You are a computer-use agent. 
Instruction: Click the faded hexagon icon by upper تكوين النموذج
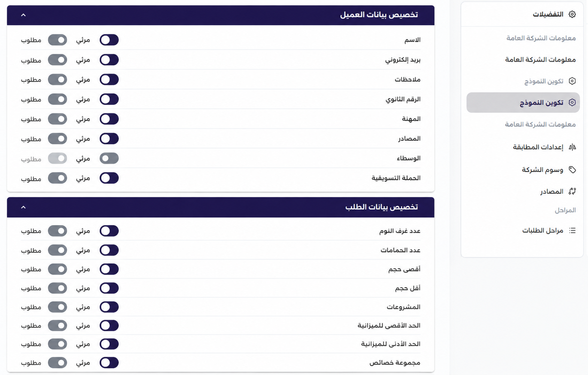coord(572,81)
